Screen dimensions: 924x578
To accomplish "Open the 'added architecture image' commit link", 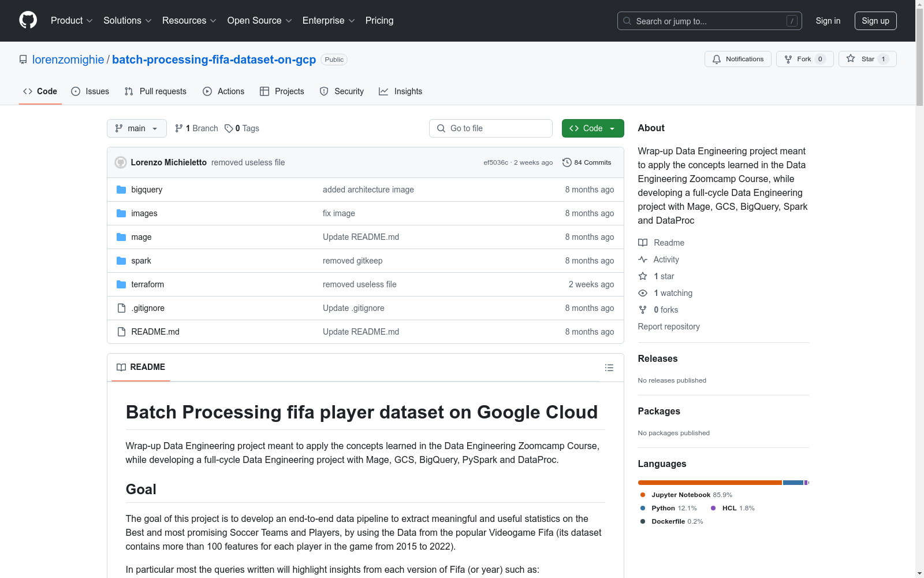I will tap(368, 190).
